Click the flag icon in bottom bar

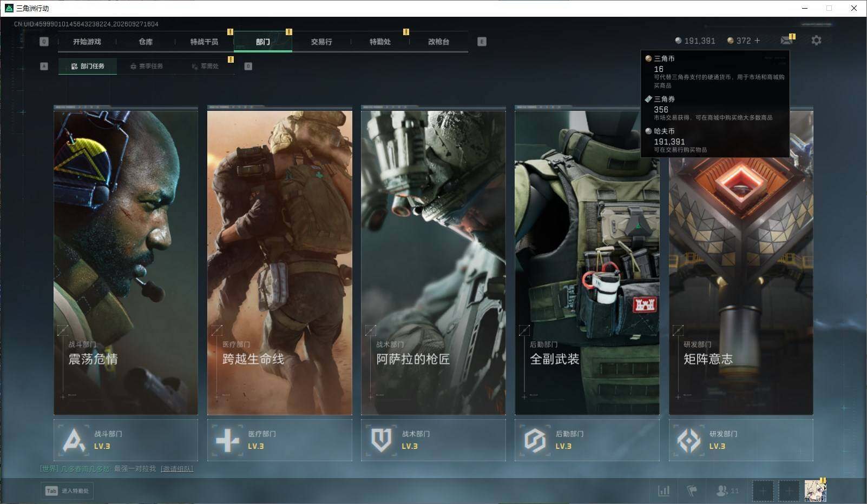point(692,491)
